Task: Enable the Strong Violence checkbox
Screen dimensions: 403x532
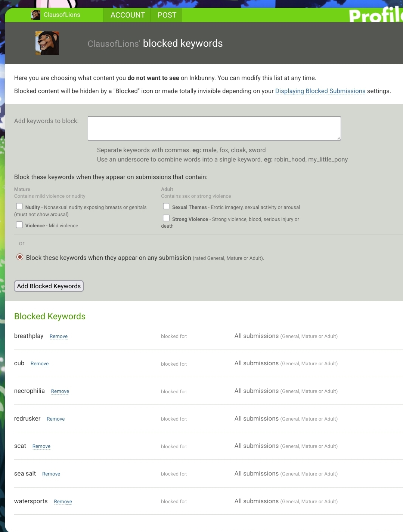Action: point(166,218)
